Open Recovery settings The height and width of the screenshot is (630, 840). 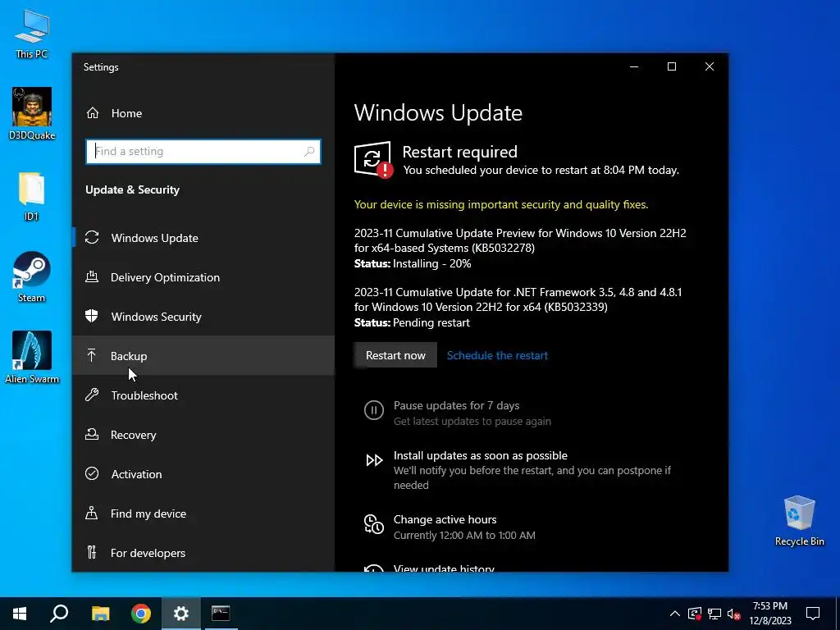tap(203, 435)
